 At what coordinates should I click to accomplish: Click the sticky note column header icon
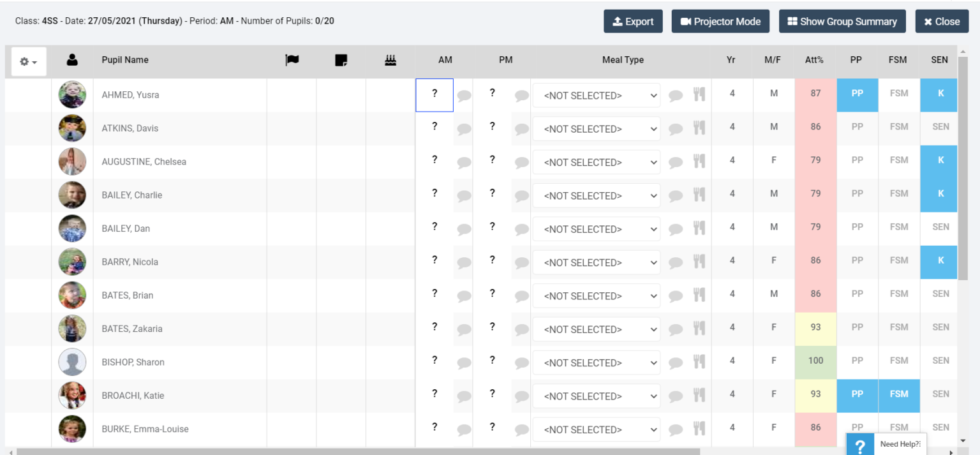[341, 60]
